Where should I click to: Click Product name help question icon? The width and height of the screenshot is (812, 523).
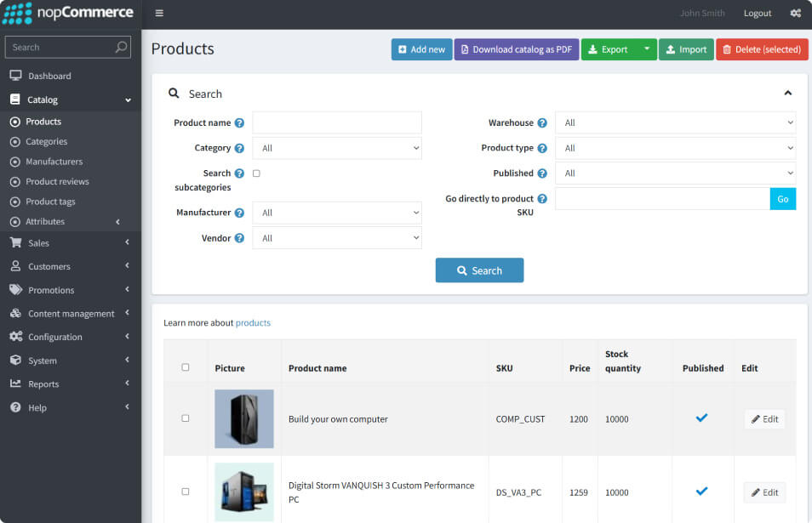tap(239, 123)
